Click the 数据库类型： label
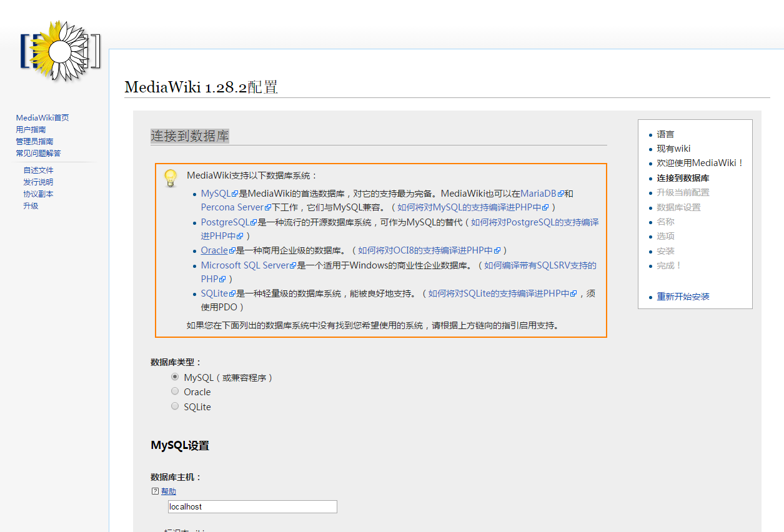The width and height of the screenshot is (784, 532). click(x=176, y=362)
